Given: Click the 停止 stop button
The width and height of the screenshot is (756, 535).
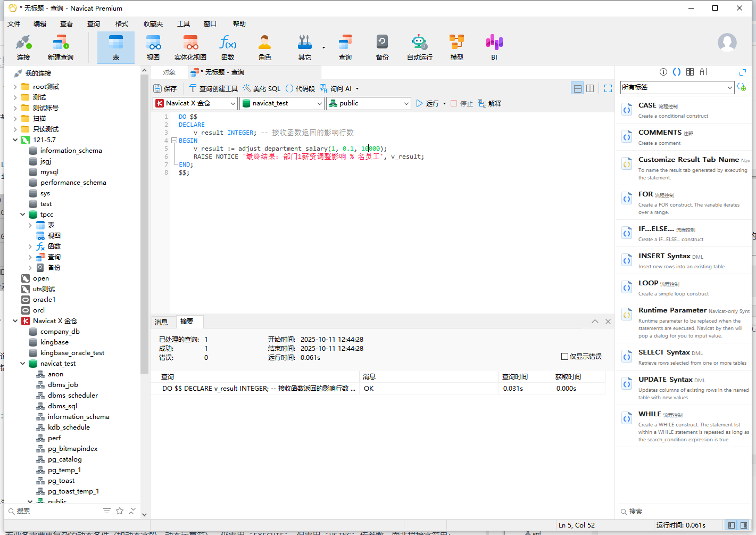Looking at the screenshot, I should (x=462, y=103).
